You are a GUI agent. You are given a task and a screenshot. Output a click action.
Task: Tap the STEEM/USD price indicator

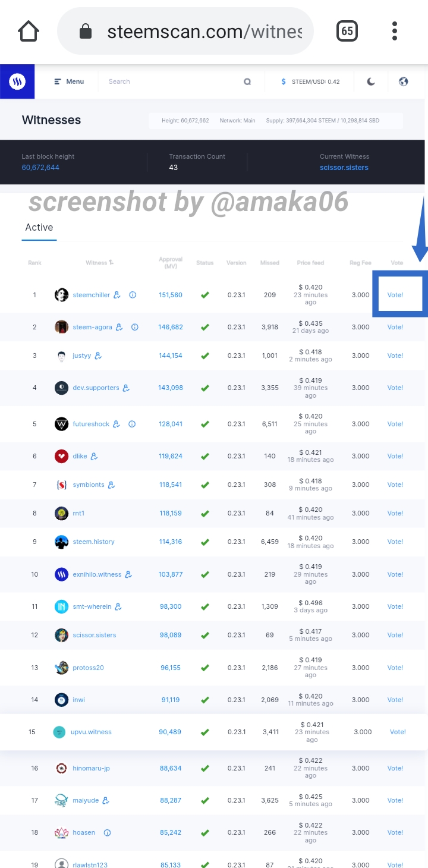coord(310,81)
